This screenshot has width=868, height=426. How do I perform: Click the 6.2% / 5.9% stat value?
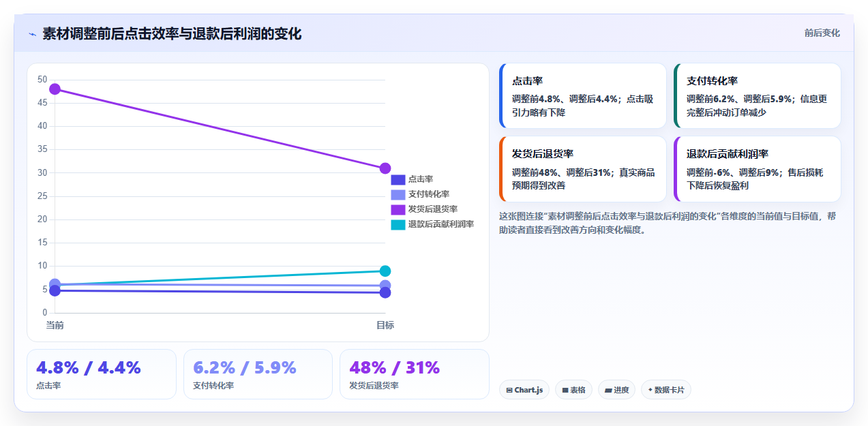pyautogui.click(x=245, y=368)
